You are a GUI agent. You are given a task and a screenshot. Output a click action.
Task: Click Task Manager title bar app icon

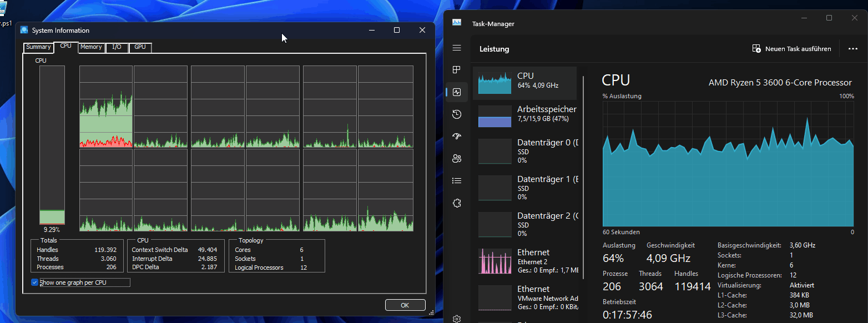tap(457, 23)
